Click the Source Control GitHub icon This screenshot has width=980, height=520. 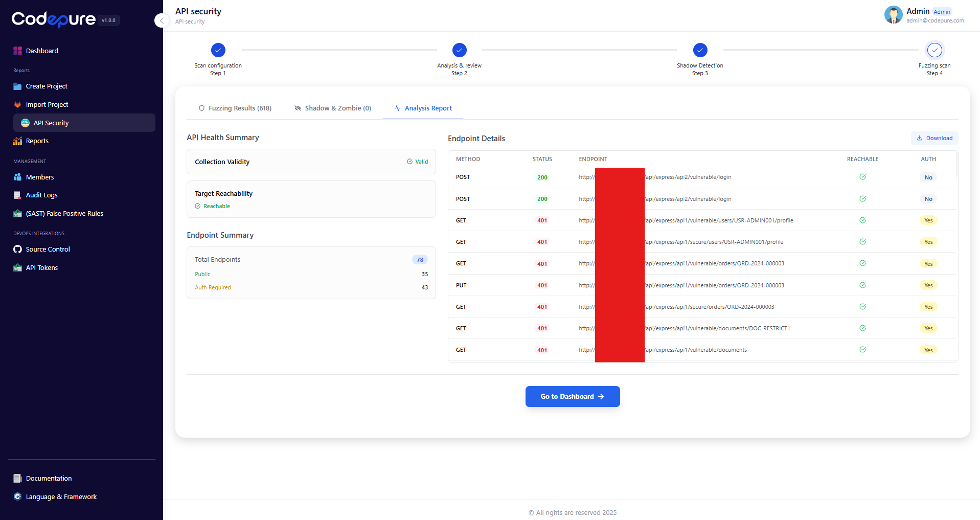[17, 250]
